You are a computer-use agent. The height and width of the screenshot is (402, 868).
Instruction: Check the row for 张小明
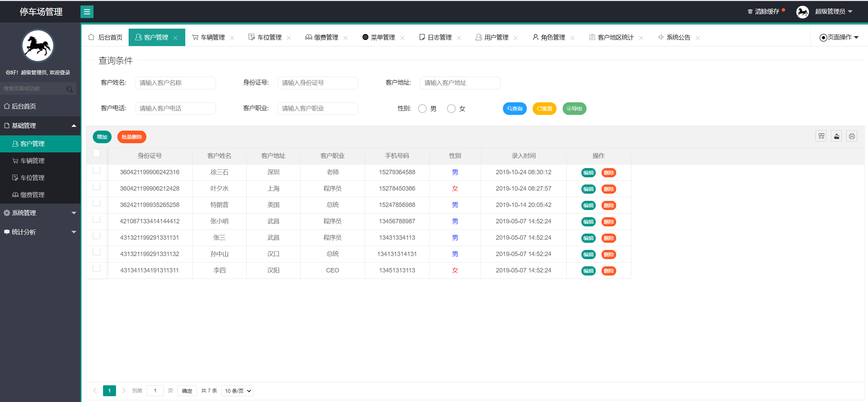click(x=97, y=219)
